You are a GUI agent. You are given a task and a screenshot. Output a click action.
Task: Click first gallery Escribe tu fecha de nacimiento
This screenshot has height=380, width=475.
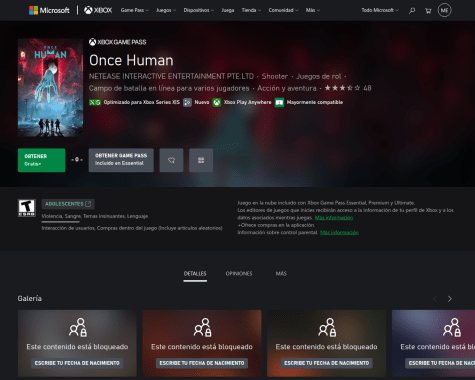click(77, 363)
